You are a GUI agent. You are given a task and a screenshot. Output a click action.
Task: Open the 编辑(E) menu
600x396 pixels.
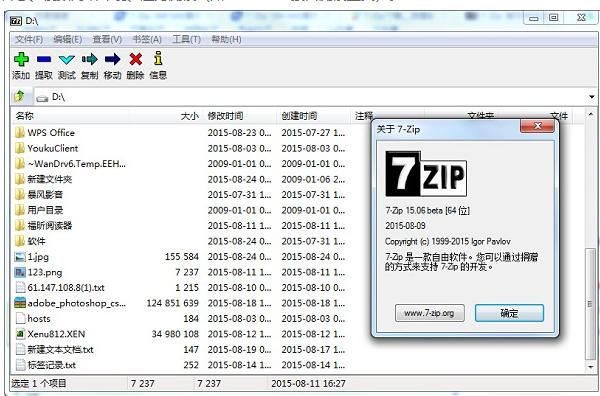tap(67, 39)
